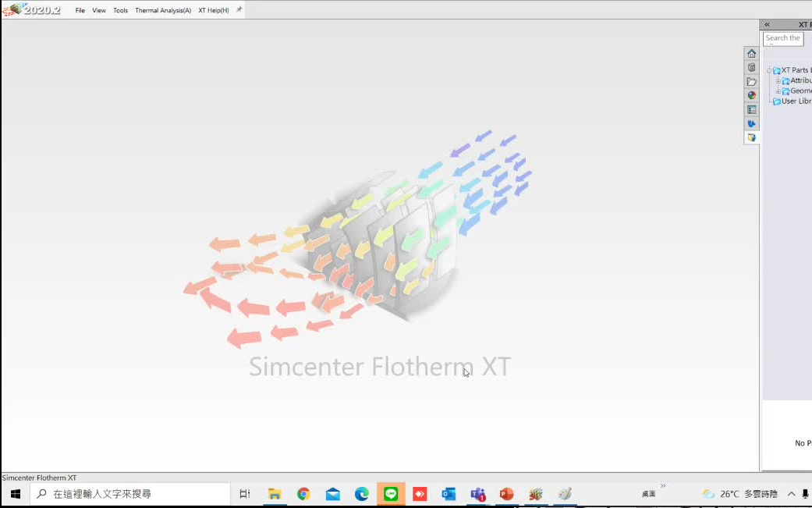This screenshot has width=812, height=508.
Task: Collapse the XT Parts panel with double chevron
Action: click(x=767, y=24)
